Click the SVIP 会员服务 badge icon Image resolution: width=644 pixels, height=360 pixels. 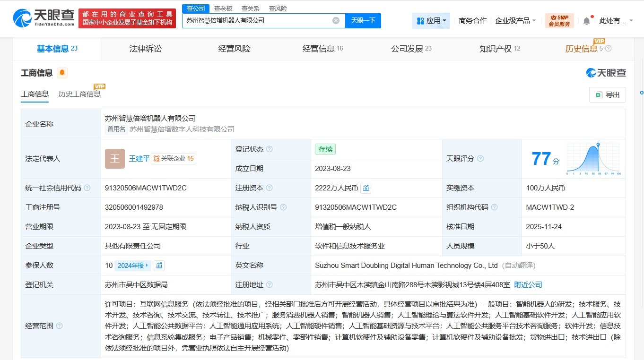coord(559,21)
